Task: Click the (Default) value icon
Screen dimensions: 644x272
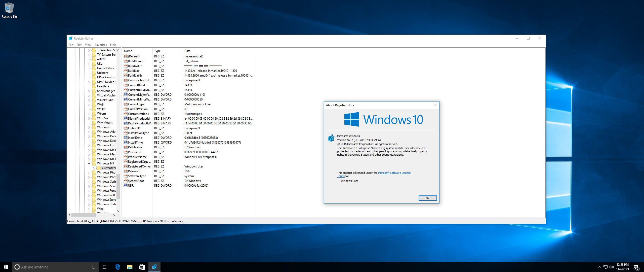Action: point(126,56)
